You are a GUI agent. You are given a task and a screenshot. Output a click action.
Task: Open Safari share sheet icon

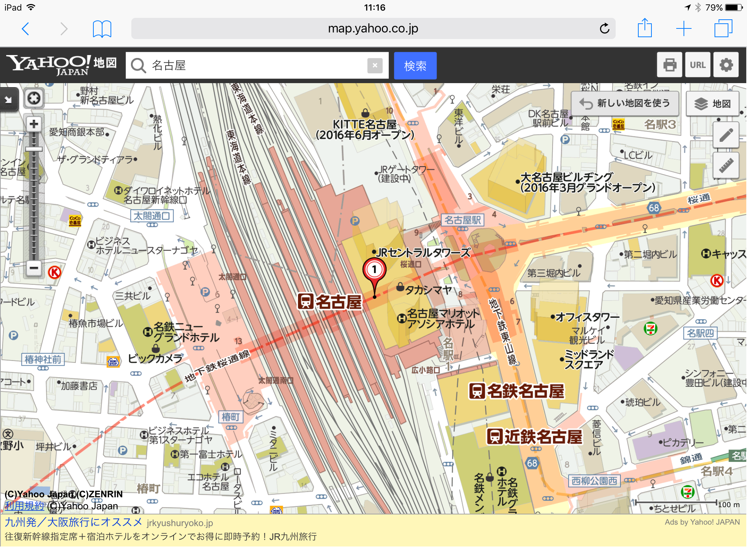tap(645, 28)
